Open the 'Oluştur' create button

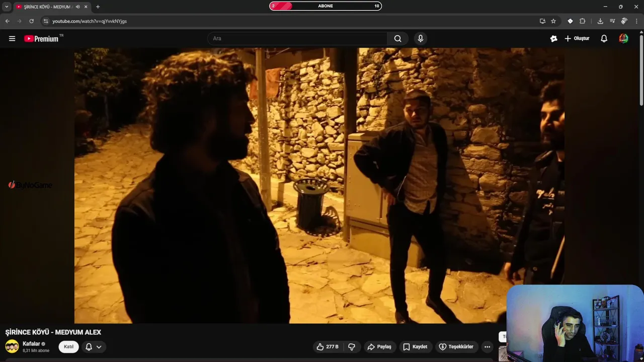click(577, 39)
